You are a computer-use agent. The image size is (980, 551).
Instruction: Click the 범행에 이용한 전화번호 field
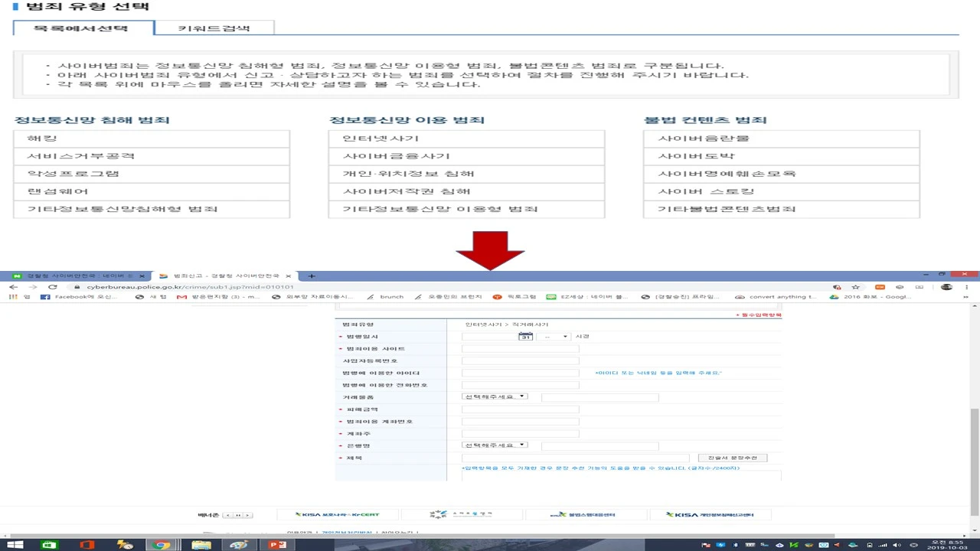point(521,385)
